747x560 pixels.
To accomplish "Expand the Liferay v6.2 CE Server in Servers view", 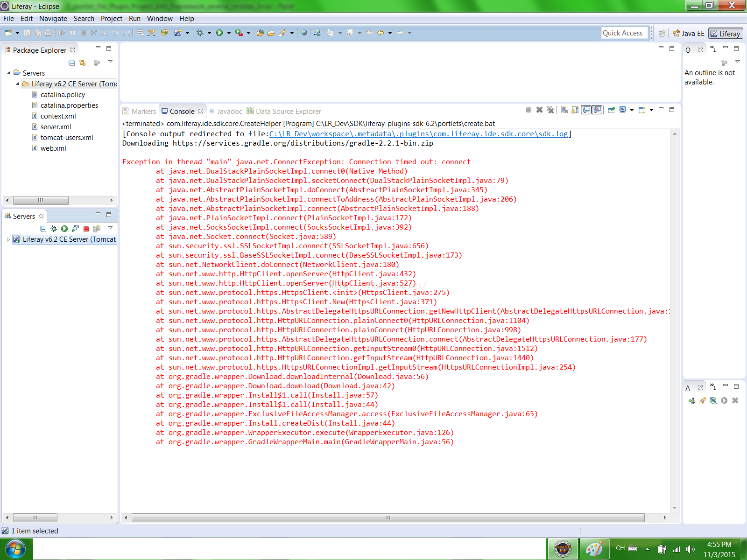I will [x=8, y=239].
